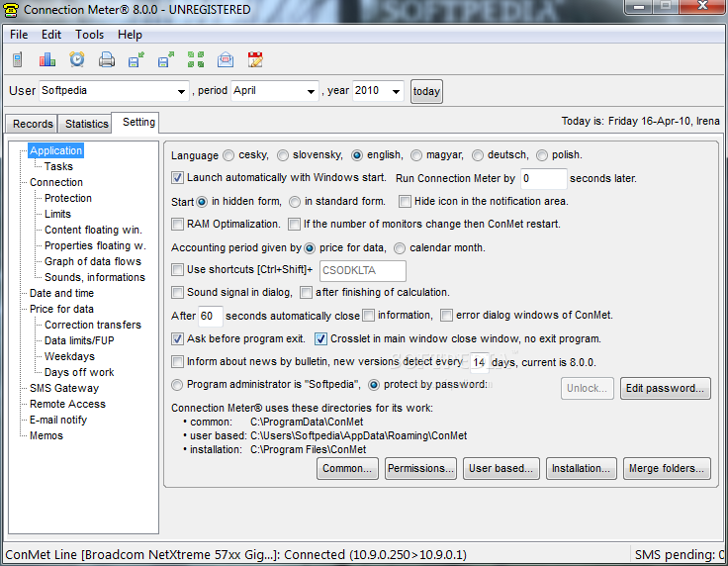This screenshot has height=566, width=728.
Task: Click the today button
Action: (426, 91)
